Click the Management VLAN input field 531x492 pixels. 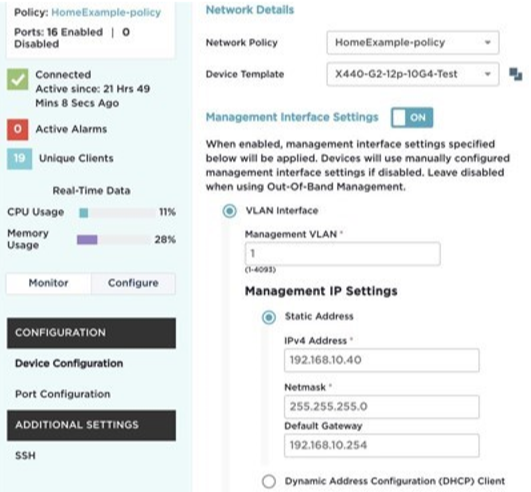342,254
